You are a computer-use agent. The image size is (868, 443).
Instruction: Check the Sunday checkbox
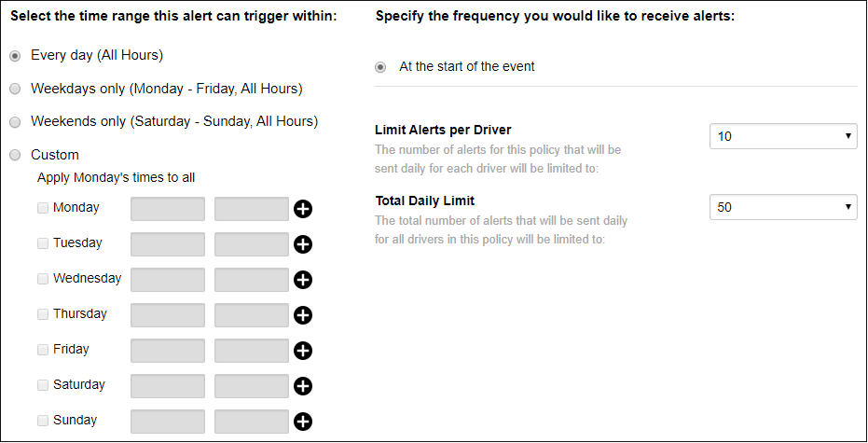pyautogui.click(x=43, y=421)
